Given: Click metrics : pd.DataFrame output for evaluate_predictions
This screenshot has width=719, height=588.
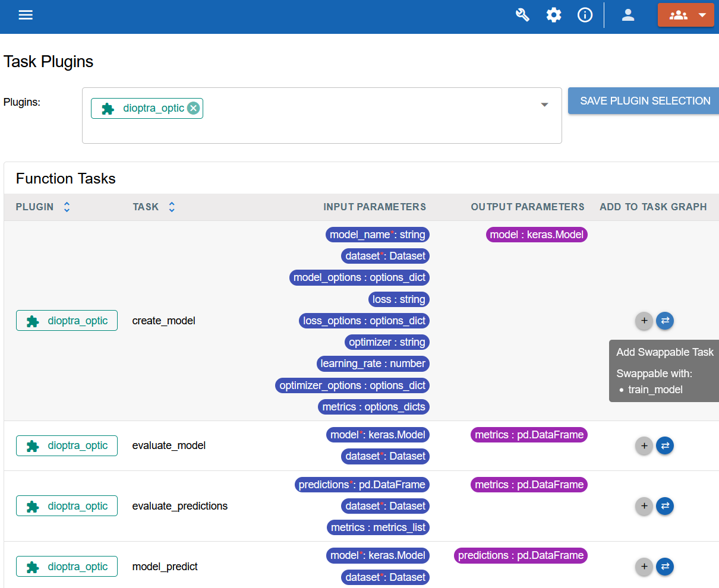Looking at the screenshot, I should (x=529, y=485).
